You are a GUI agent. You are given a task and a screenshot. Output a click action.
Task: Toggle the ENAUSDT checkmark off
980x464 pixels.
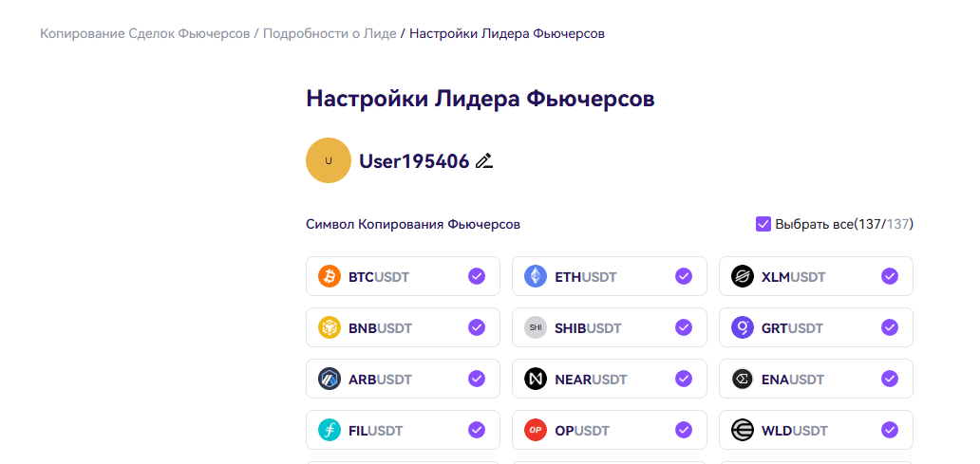coord(890,379)
